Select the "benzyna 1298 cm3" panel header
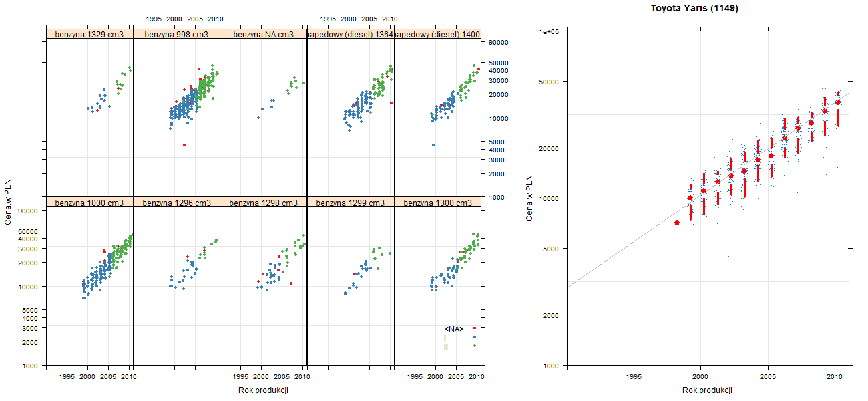This screenshot has width=868, height=401. tap(263, 202)
